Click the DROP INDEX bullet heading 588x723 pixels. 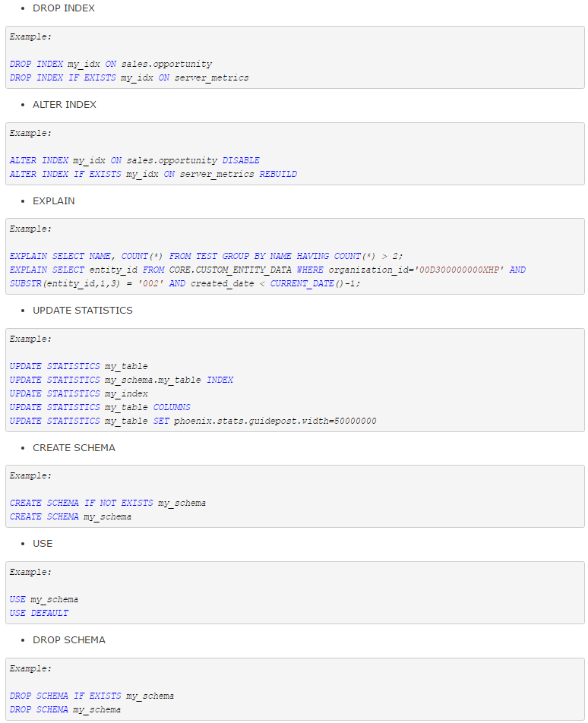tap(64, 8)
